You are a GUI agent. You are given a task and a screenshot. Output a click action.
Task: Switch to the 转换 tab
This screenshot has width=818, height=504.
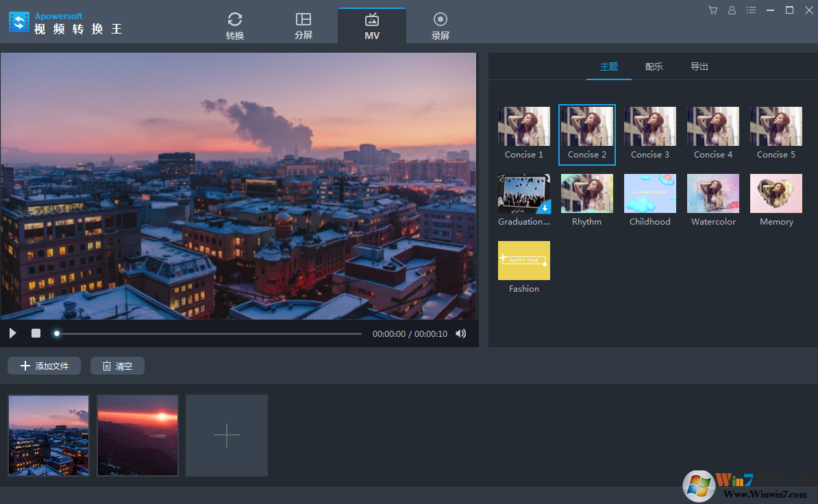click(235, 26)
